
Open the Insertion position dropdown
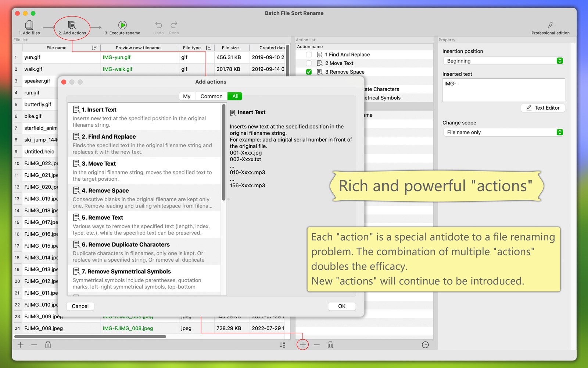503,61
